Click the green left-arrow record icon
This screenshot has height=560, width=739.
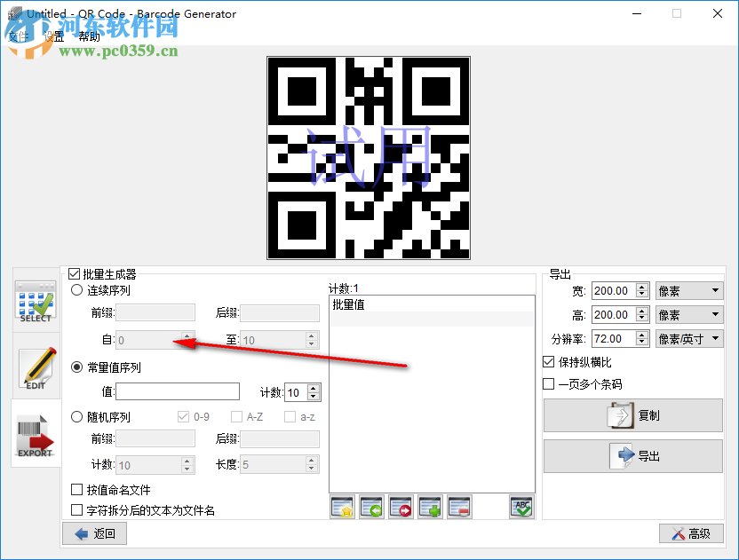point(371,507)
